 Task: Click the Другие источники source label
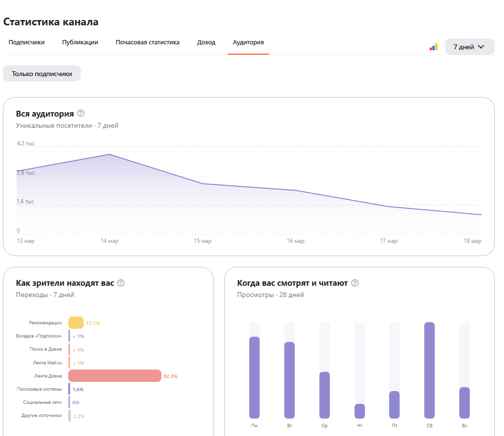click(41, 416)
